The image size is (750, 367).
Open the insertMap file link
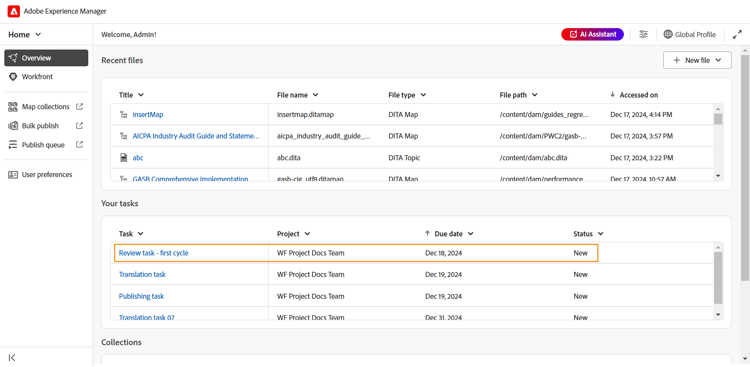[148, 114]
